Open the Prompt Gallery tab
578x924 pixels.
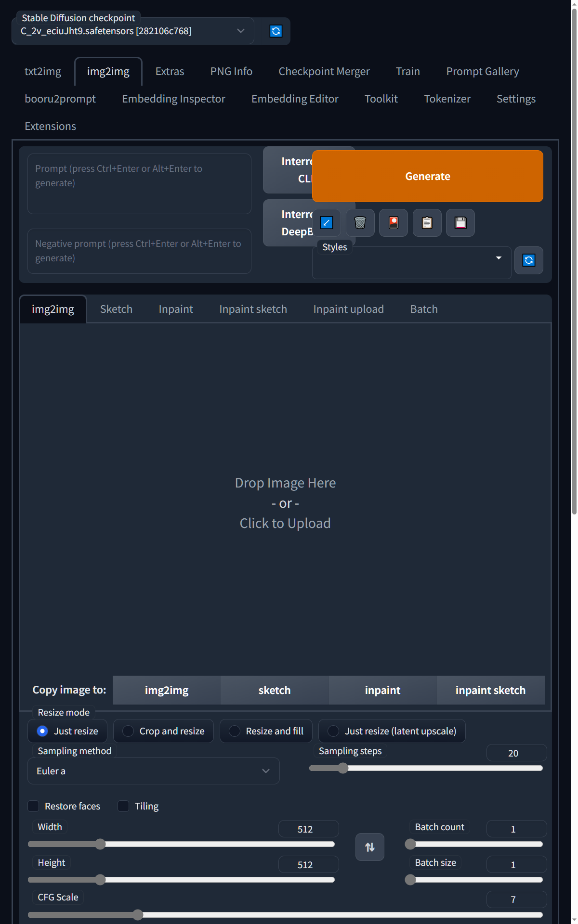click(x=483, y=71)
